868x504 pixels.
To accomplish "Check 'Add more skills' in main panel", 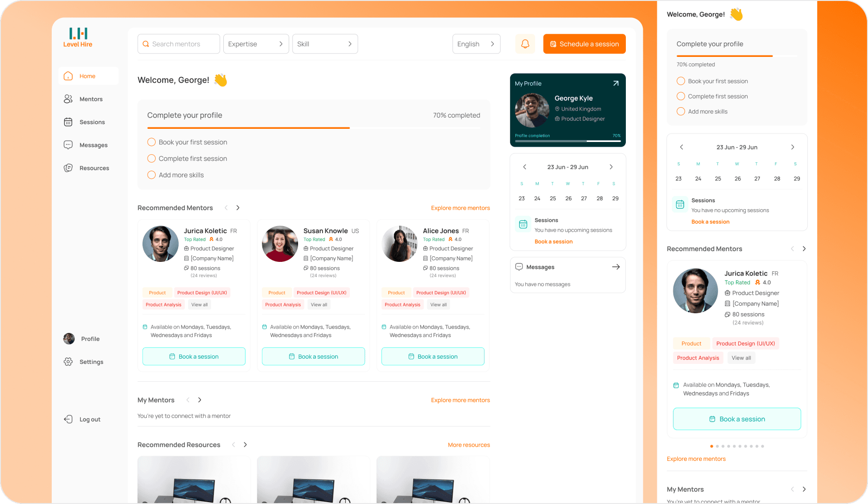I will pos(151,175).
